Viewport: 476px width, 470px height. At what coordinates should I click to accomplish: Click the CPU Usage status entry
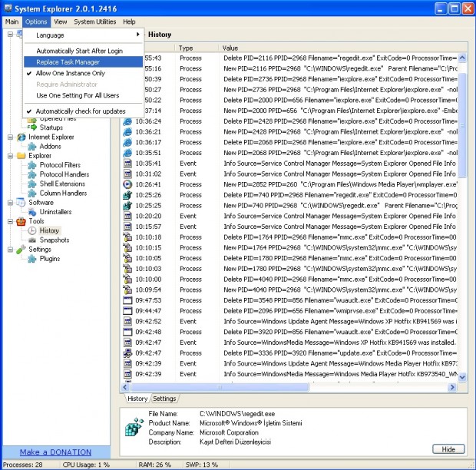[x=86, y=465]
